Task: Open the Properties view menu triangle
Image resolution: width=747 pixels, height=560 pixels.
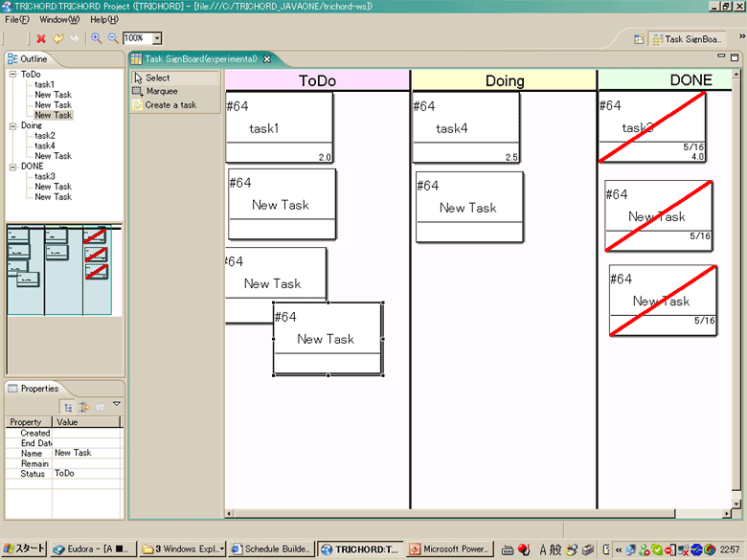Action: coord(117,404)
